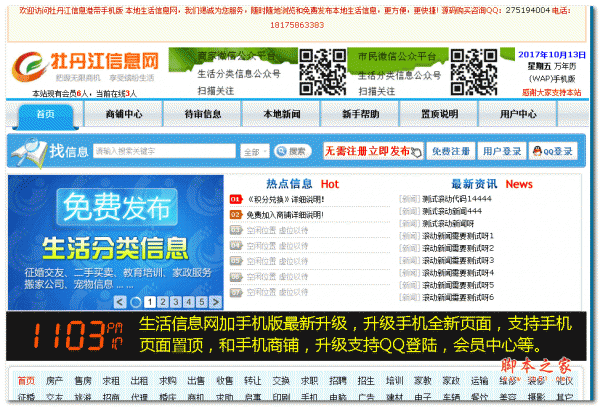Image resolution: width=600 pixels, height=407 pixels.
Task: Open news item 滚动新闻需要测试呀3
Action: click(458, 260)
